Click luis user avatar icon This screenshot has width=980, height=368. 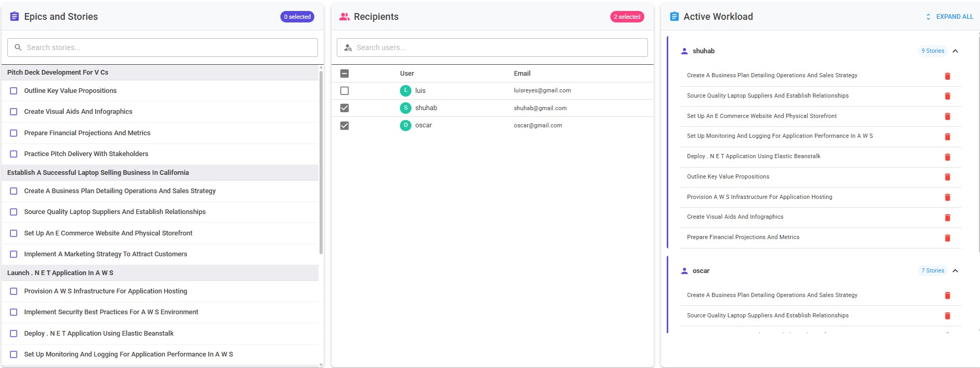point(405,91)
